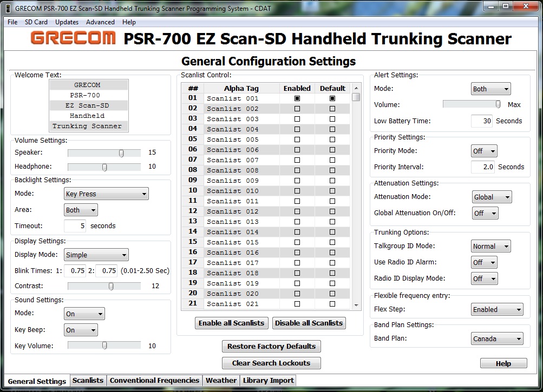Uncheck Enabled for Scanlist 001
543x392 pixels.
coord(297,98)
